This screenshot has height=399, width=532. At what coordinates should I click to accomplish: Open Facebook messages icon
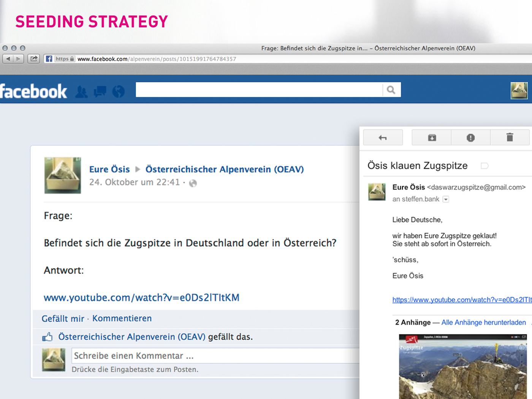(x=100, y=92)
